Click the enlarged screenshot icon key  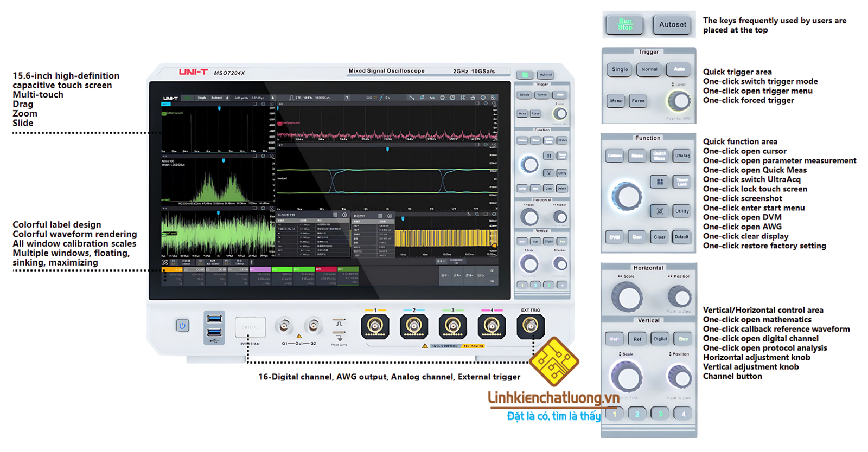(x=660, y=211)
